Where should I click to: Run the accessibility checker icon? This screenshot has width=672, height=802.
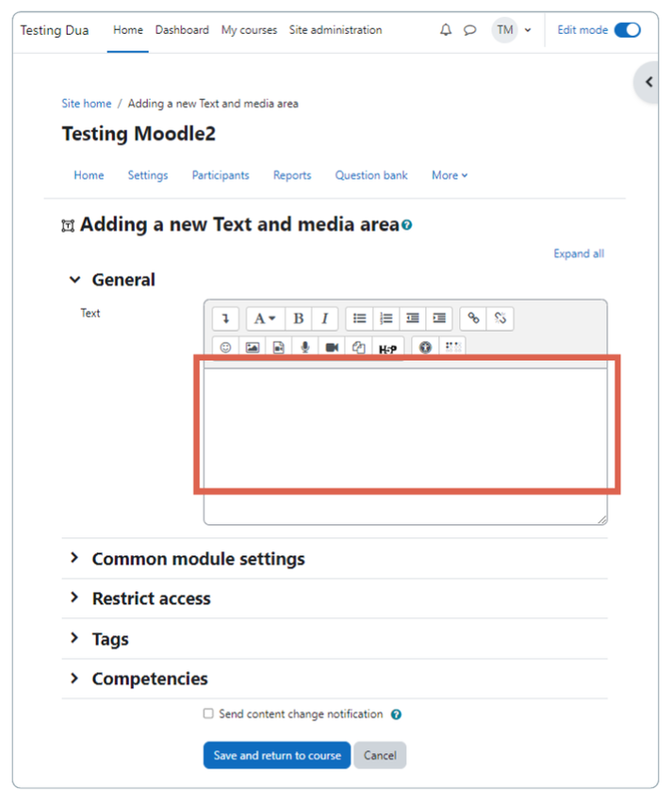point(424,347)
